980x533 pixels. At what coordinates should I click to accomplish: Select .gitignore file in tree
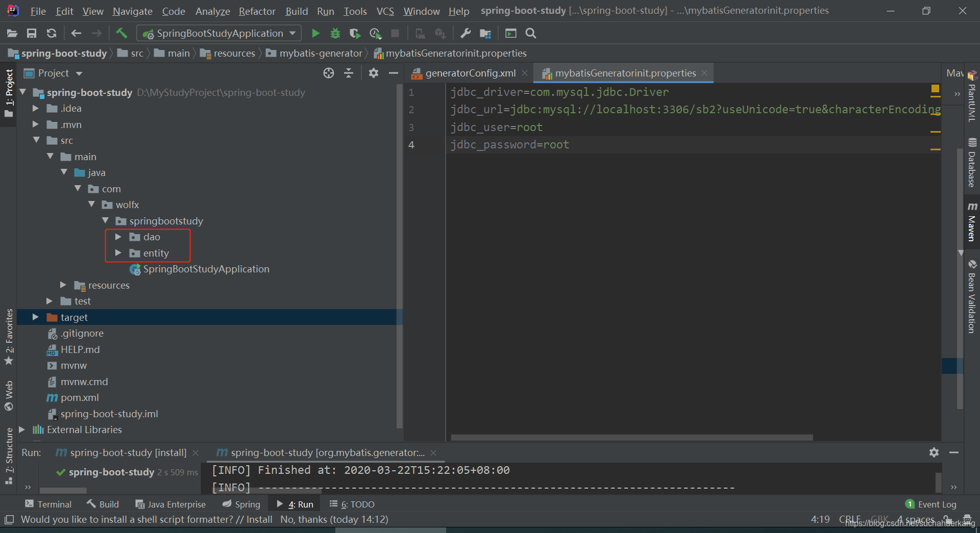point(82,334)
